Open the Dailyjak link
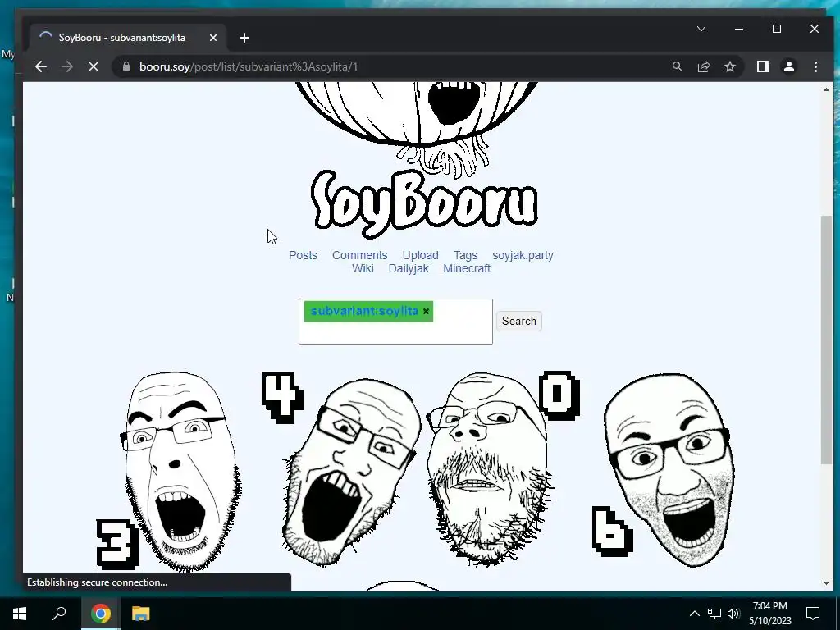This screenshot has width=840, height=630. [x=409, y=269]
